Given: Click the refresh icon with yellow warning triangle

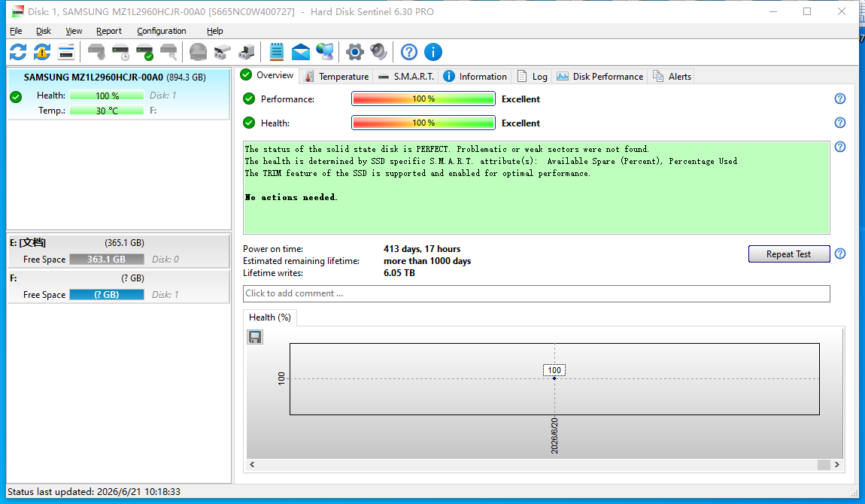Looking at the screenshot, I should pyautogui.click(x=42, y=53).
